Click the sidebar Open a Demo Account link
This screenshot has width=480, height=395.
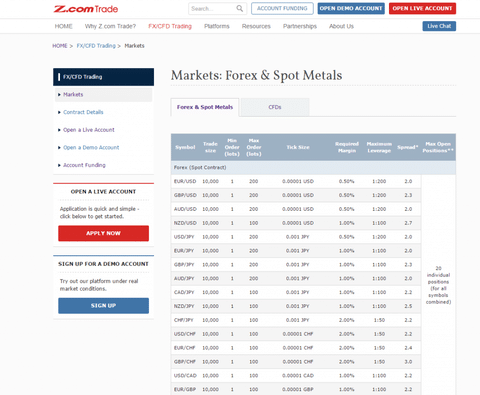pos(91,148)
